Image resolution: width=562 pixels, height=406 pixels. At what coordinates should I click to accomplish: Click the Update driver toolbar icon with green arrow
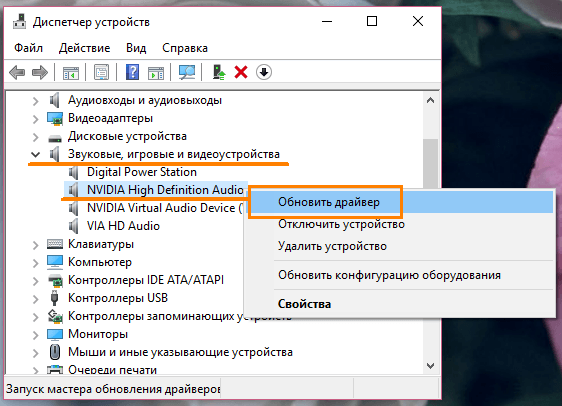point(218,72)
